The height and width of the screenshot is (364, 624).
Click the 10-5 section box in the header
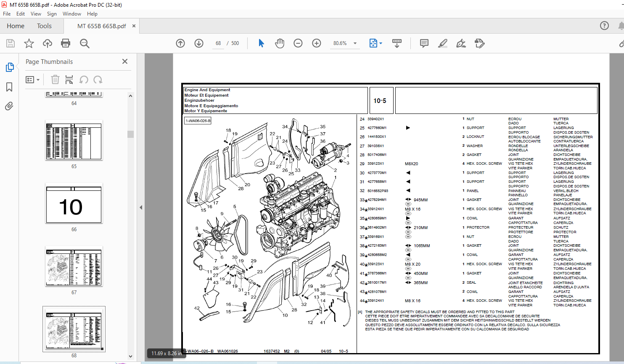381,100
